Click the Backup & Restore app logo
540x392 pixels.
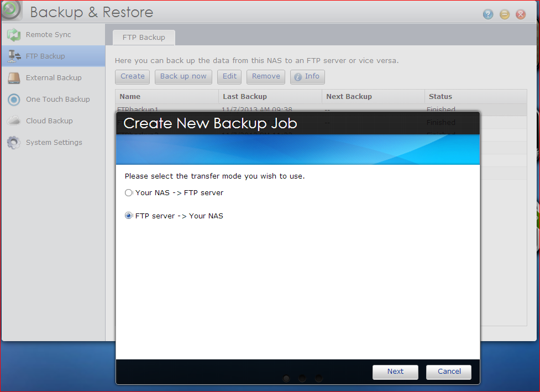[x=11, y=10]
